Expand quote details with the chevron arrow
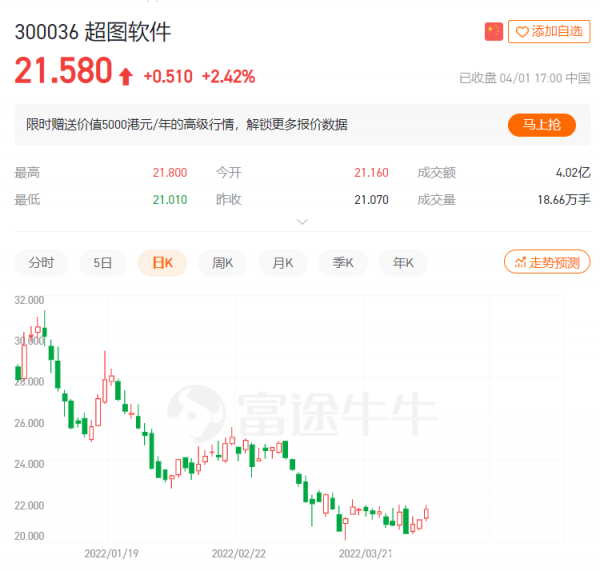This screenshot has height=571, width=600. (x=302, y=222)
